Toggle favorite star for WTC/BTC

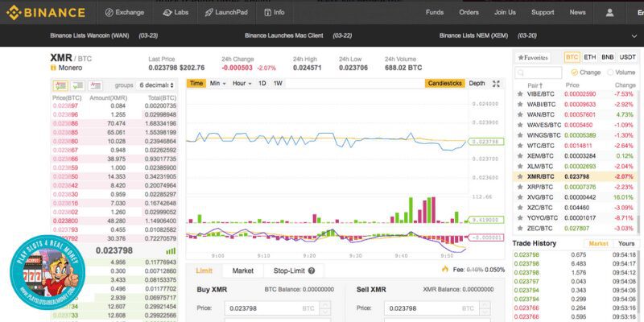pyautogui.click(x=520, y=146)
